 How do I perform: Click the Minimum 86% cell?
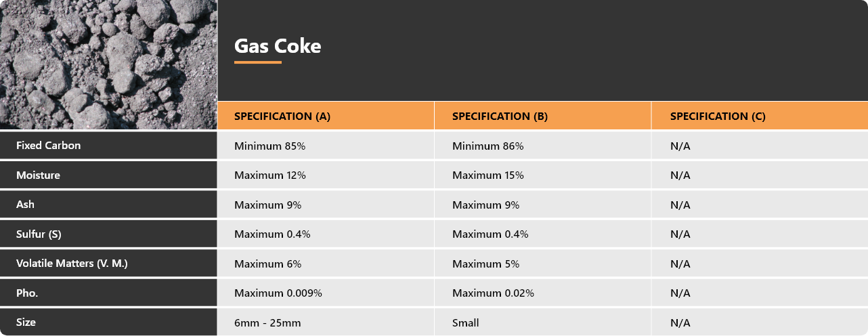click(543, 146)
